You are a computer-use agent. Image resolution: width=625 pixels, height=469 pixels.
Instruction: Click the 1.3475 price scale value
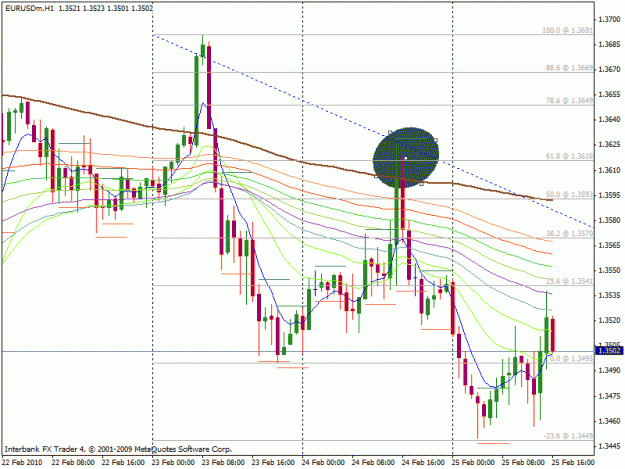pos(610,396)
